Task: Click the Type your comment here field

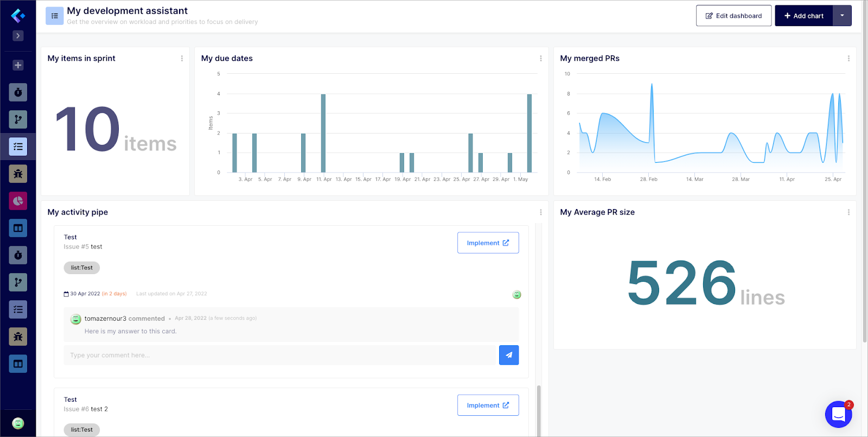Action: [280, 355]
